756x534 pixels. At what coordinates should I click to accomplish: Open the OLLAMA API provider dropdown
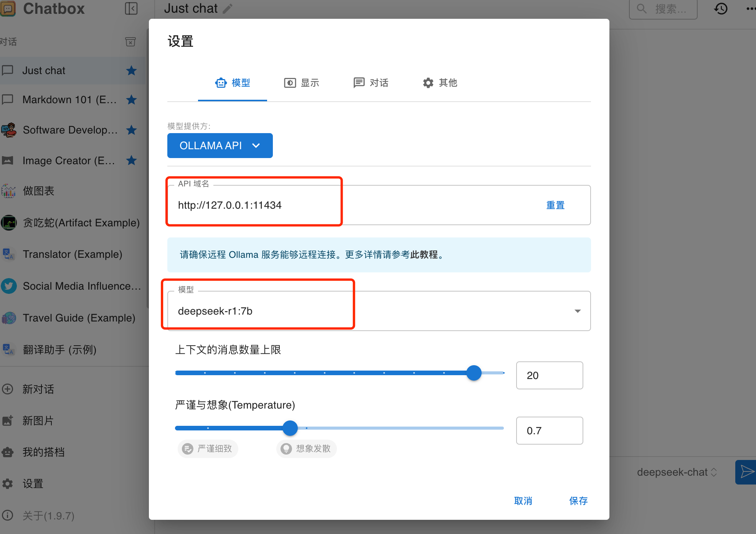220,146
